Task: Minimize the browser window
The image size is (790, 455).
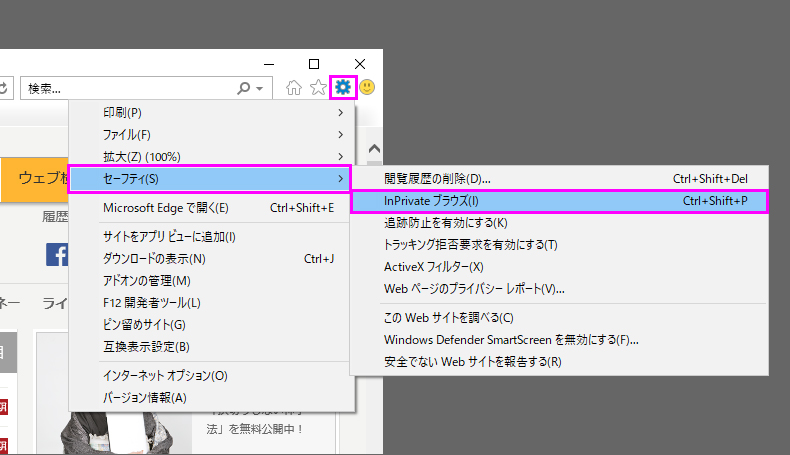Action: pyautogui.click(x=269, y=64)
